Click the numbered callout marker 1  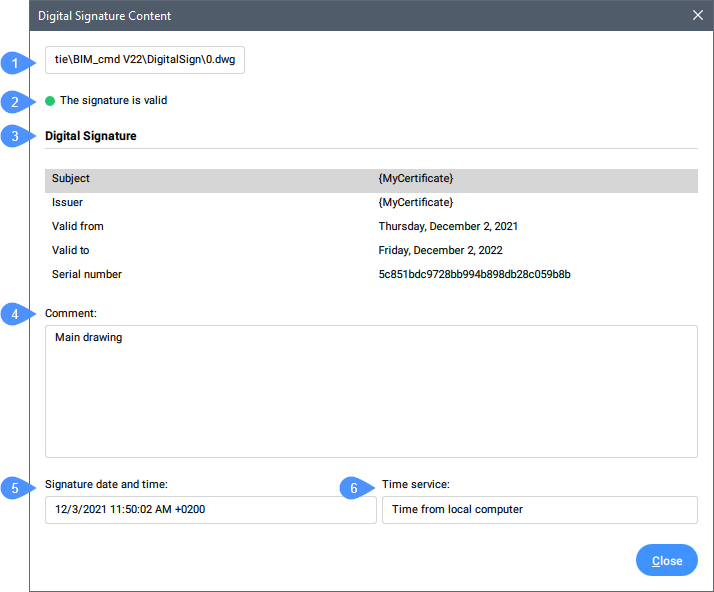[14, 64]
